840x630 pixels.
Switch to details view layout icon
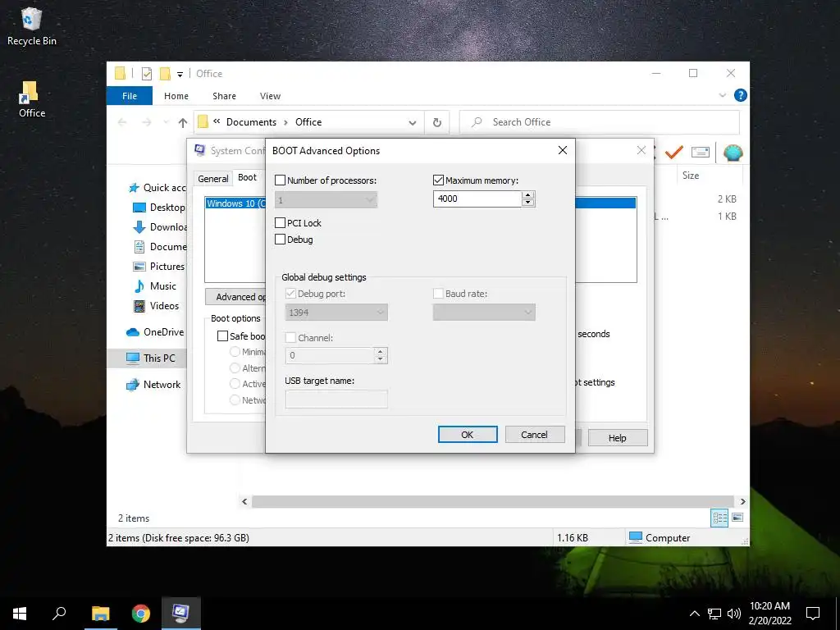pos(719,518)
